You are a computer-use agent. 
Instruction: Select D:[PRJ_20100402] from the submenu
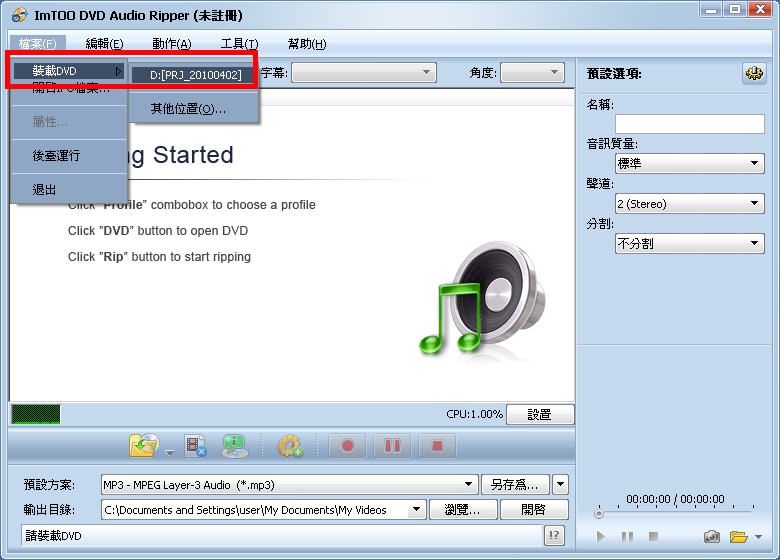coord(195,75)
